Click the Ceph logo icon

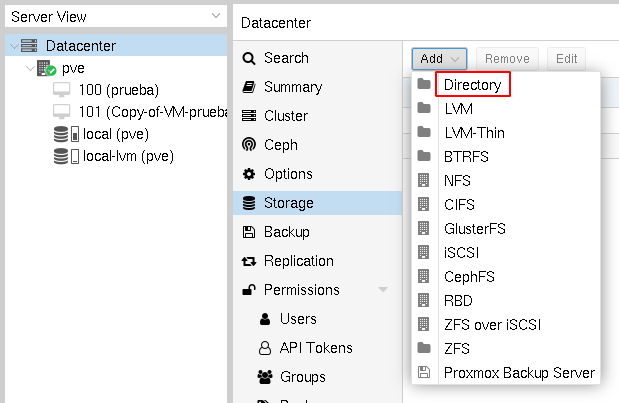pyautogui.click(x=249, y=145)
